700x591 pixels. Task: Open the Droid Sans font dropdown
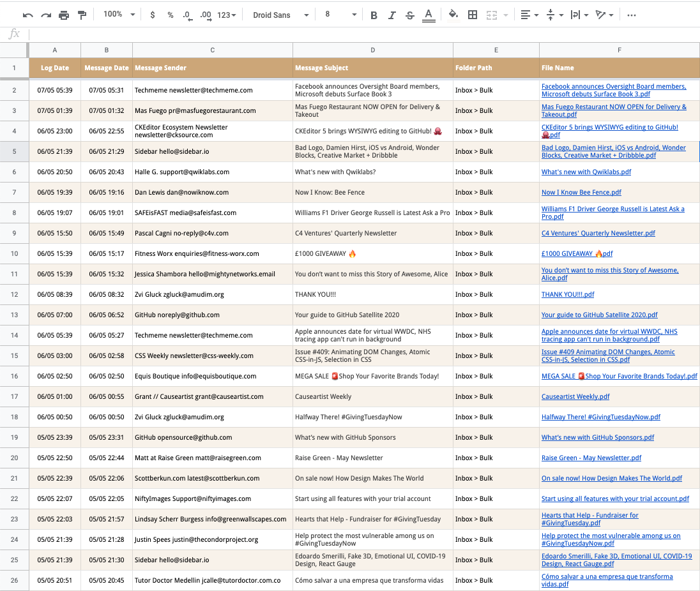[281, 15]
